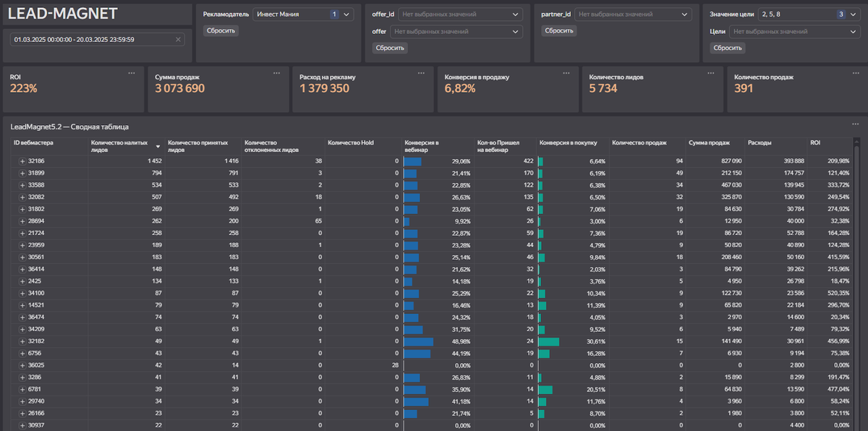Screen dimensions: 868x431
Task: Expand row for webmaster 6756
Action: pos(22,353)
